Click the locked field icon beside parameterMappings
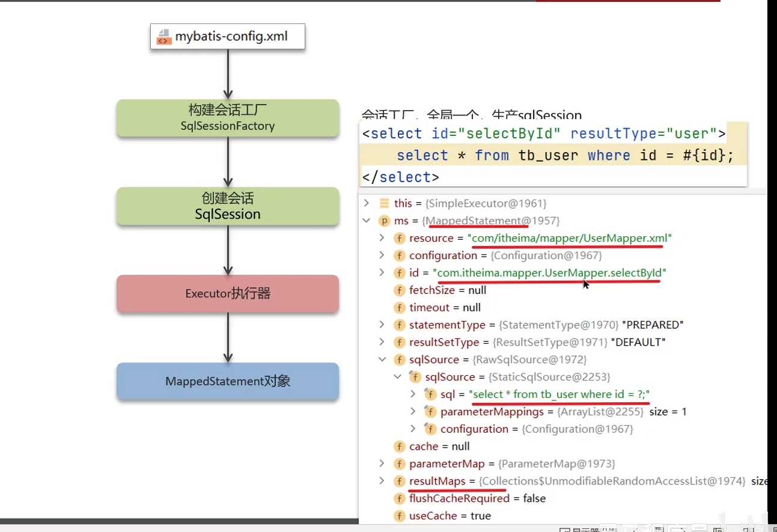The height and width of the screenshot is (532, 777). pyautogui.click(x=430, y=412)
